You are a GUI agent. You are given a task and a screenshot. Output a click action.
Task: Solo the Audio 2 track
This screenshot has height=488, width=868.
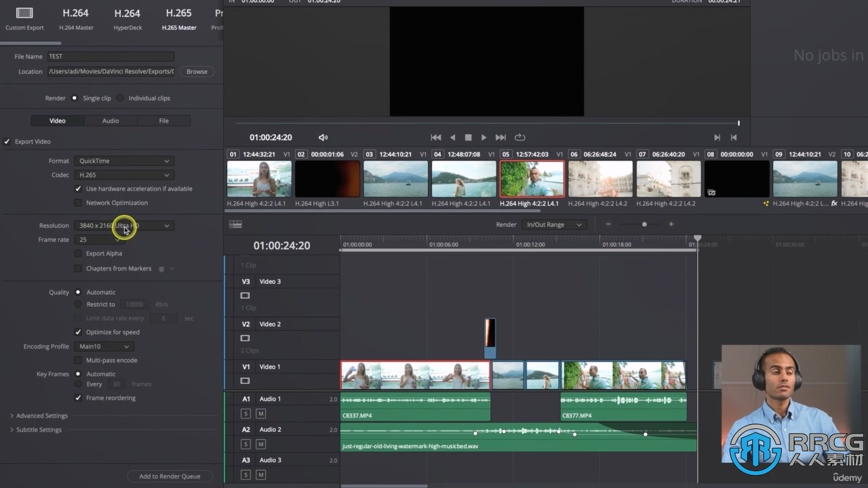coord(245,444)
